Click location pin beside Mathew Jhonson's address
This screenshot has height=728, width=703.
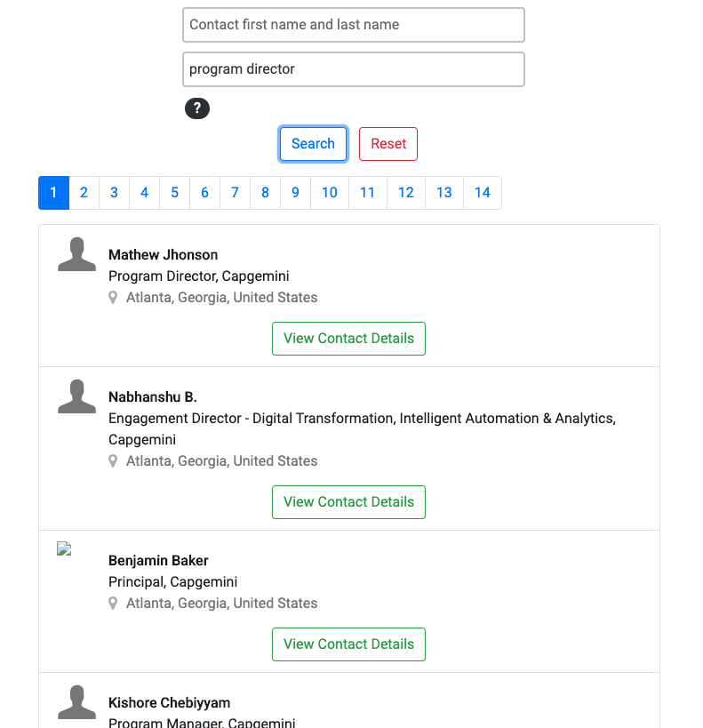(113, 298)
